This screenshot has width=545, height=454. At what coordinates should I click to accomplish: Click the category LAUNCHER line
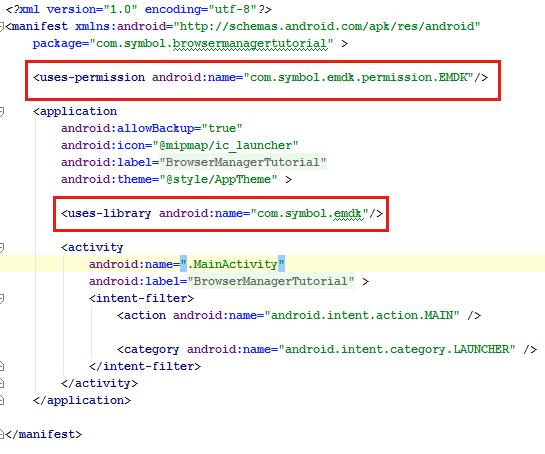[327, 349]
